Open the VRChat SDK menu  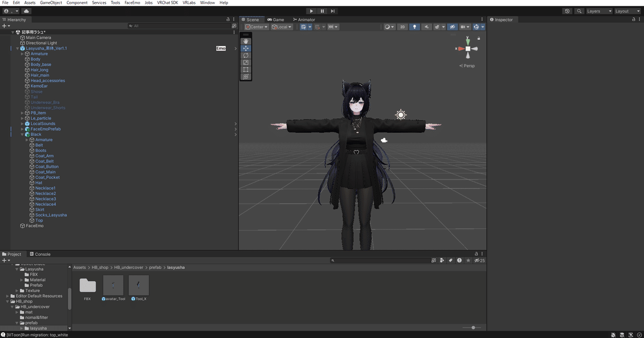tap(167, 3)
